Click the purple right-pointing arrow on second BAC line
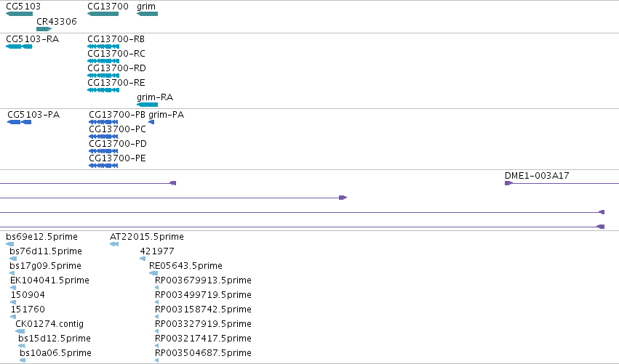The image size is (619, 364). coord(343,198)
